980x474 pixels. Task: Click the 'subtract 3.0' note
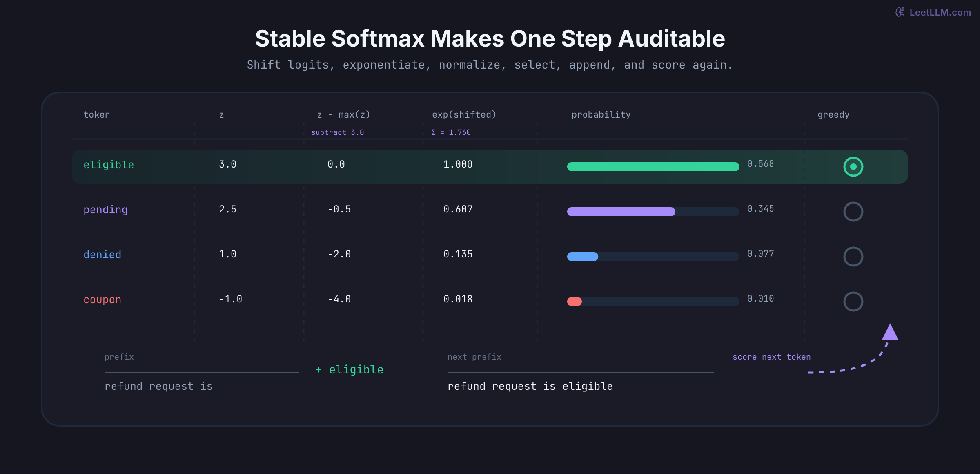tap(337, 132)
